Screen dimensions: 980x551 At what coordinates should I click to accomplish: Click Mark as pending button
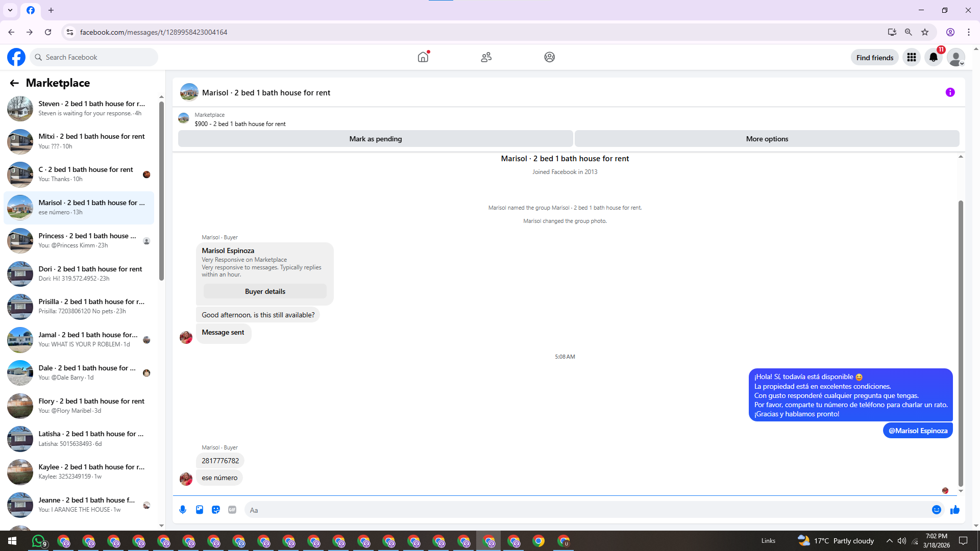tap(375, 139)
